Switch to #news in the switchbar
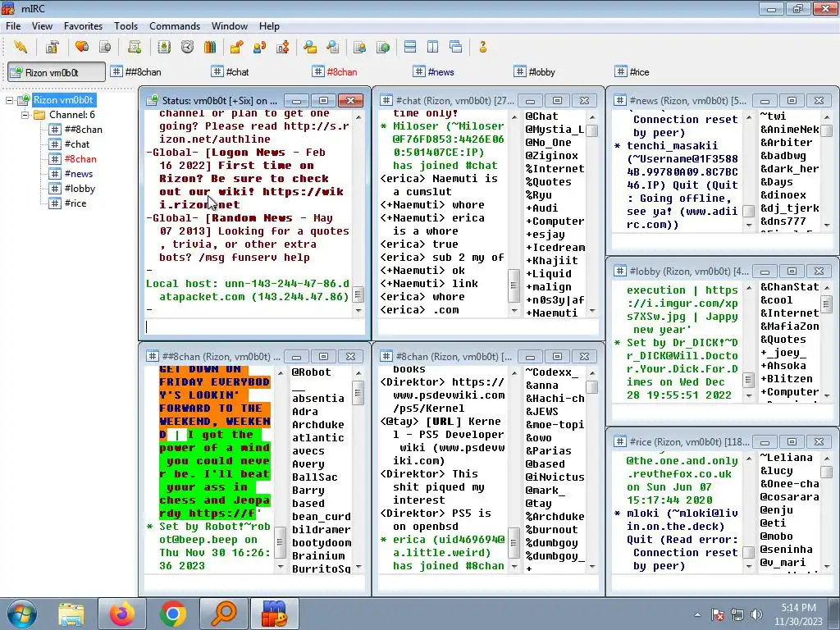 (x=434, y=72)
